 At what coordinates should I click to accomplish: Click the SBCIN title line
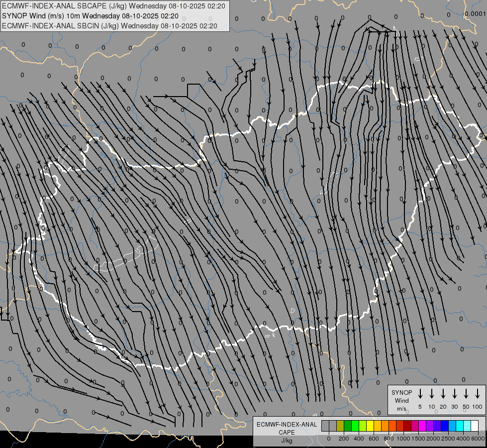(x=109, y=26)
